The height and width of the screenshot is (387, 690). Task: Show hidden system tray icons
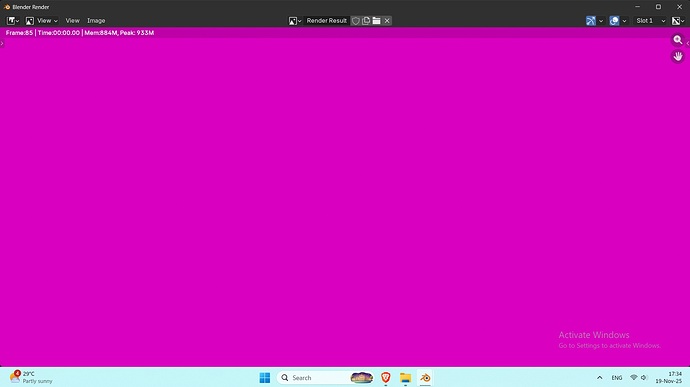point(599,378)
